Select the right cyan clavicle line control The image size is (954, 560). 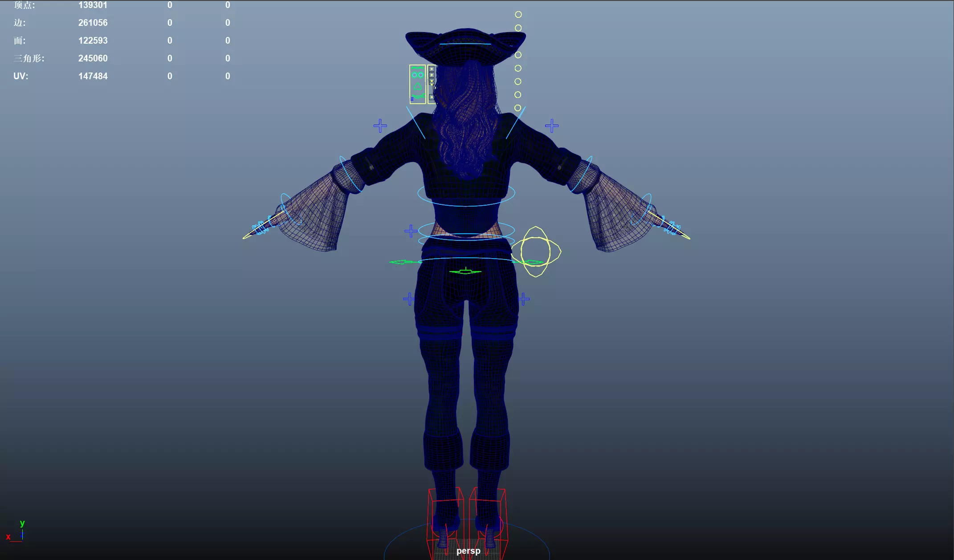pyautogui.click(x=516, y=122)
